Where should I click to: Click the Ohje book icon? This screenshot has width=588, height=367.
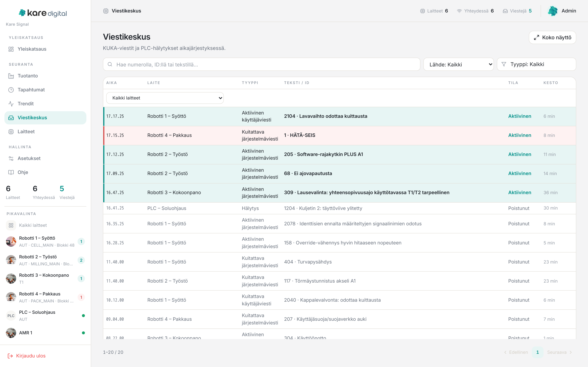click(11, 172)
